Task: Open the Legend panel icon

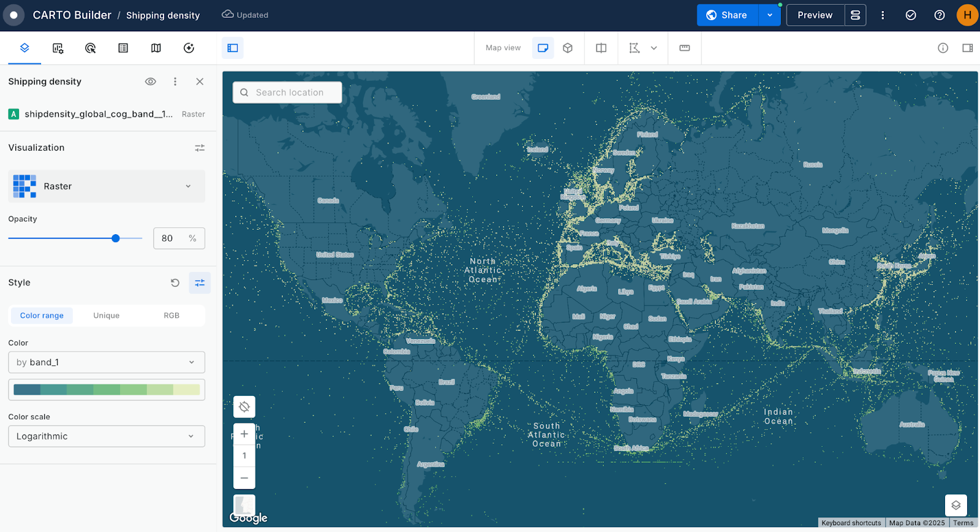Action: click(x=123, y=48)
